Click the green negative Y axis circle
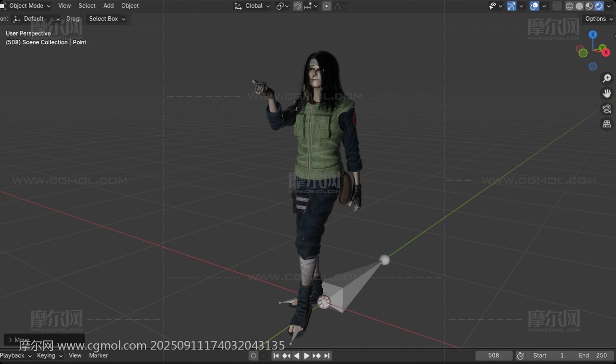 [583, 53]
